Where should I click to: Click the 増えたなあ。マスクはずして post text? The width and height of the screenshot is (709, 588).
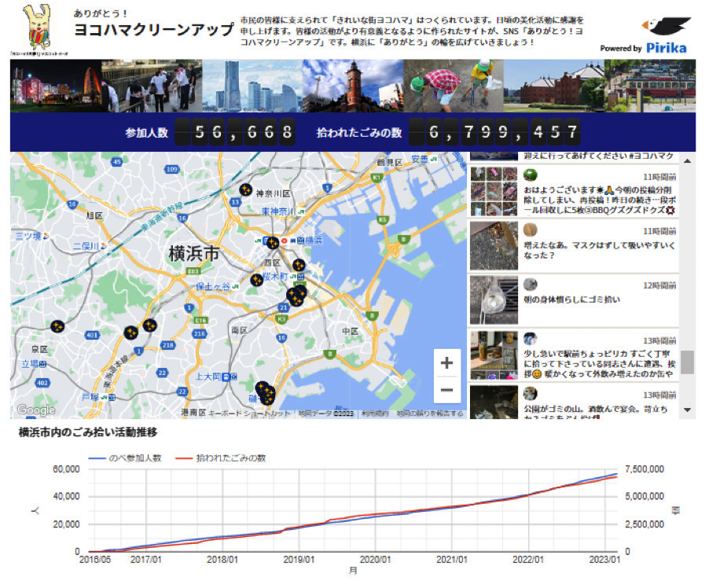[599, 250]
